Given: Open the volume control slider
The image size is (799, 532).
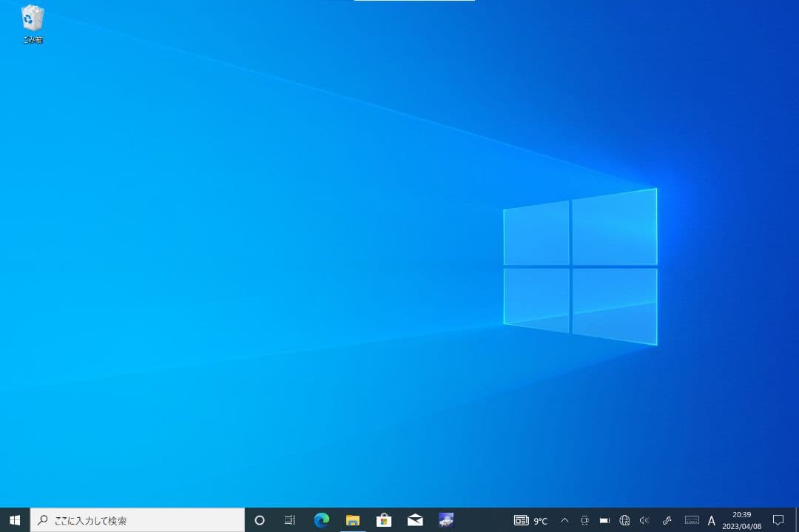Looking at the screenshot, I should 644,520.
